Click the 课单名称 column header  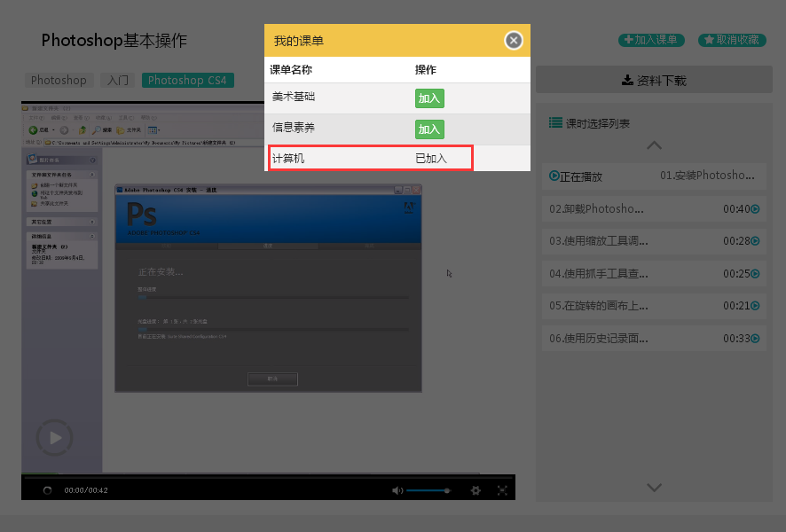291,70
